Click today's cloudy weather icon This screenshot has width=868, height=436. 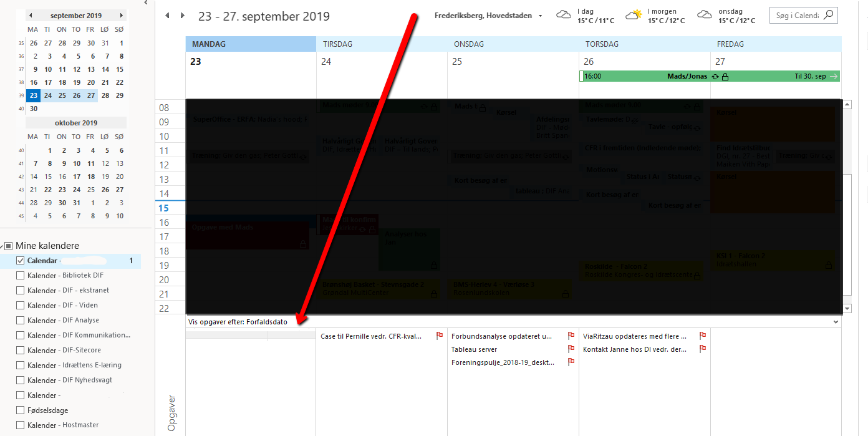coord(564,14)
